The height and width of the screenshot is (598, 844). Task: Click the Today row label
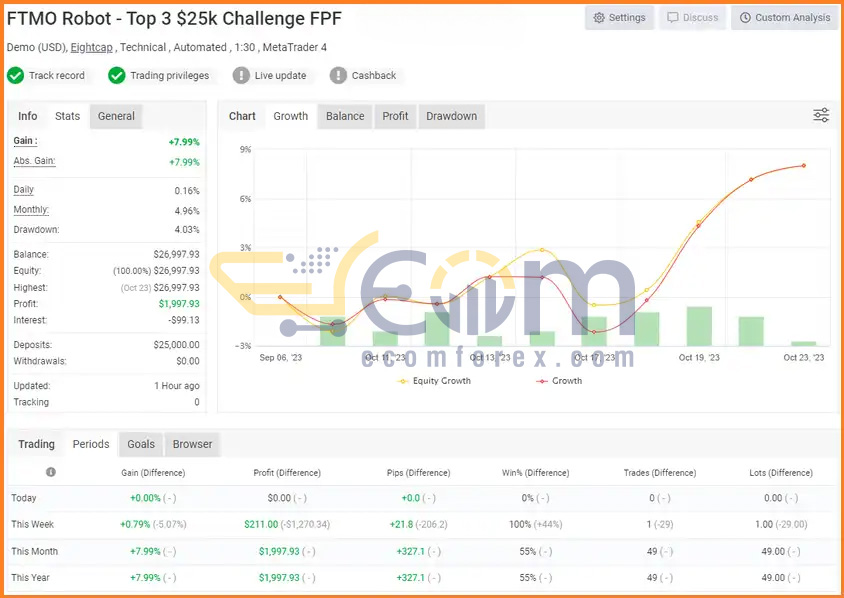pyautogui.click(x=24, y=498)
